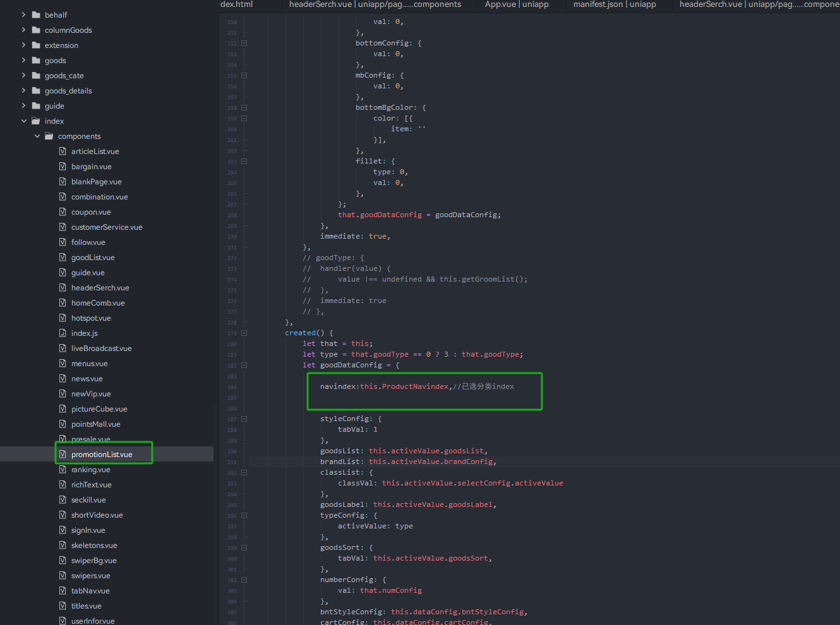
Task: Click the headerSerch.vue file icon
Action: 63,287
